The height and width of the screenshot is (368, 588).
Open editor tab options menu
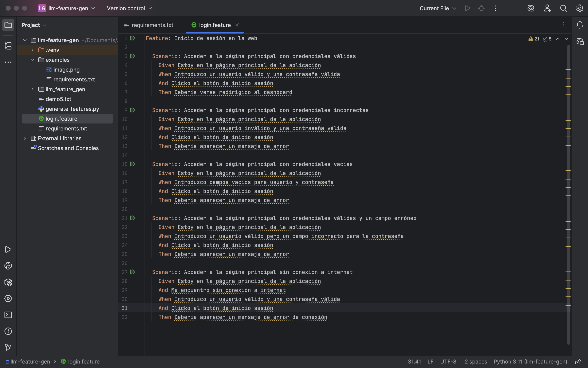563,25
